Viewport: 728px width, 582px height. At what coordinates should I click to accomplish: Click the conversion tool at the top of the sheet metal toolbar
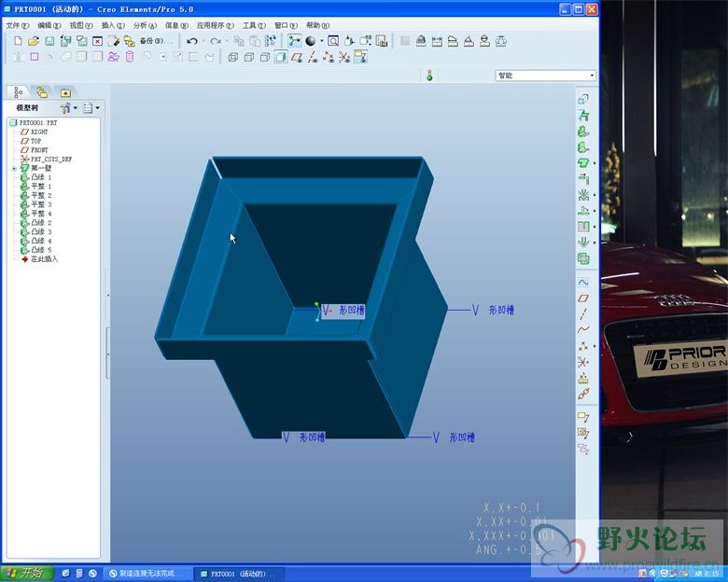[583, 99]
